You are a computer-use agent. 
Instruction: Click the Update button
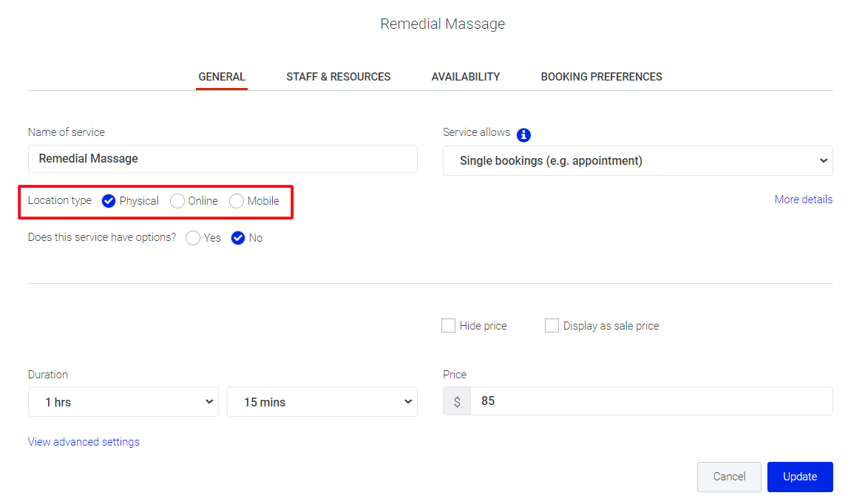(800, 477)
